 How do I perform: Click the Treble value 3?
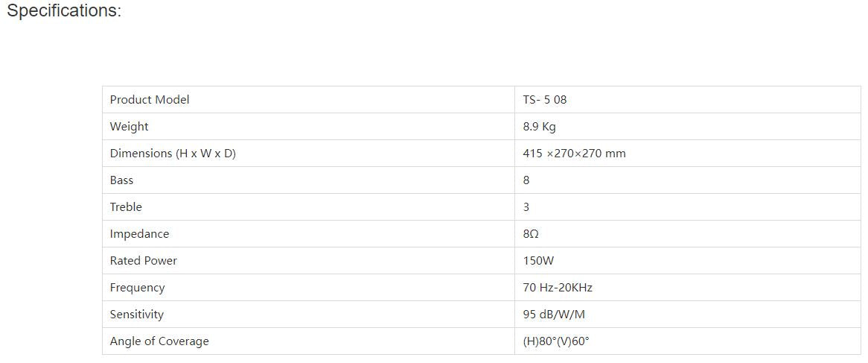click(526, 207)
